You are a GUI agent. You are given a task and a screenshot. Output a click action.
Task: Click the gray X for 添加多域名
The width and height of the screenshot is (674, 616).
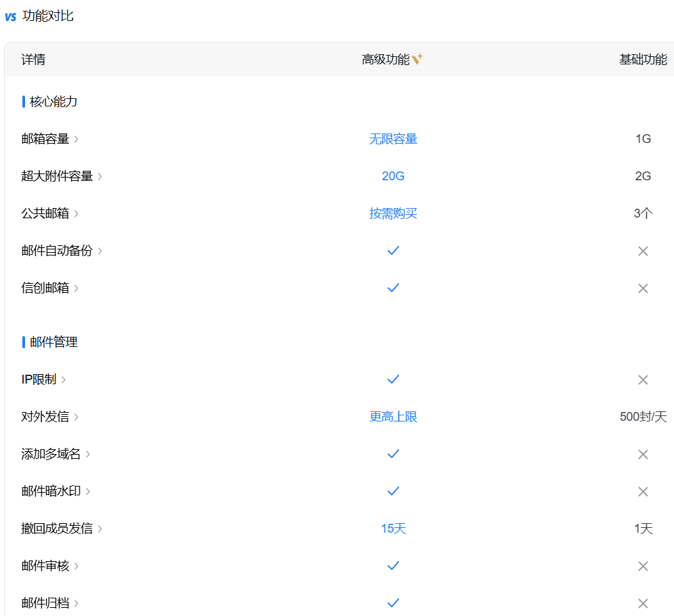click(x=643, y=454)
